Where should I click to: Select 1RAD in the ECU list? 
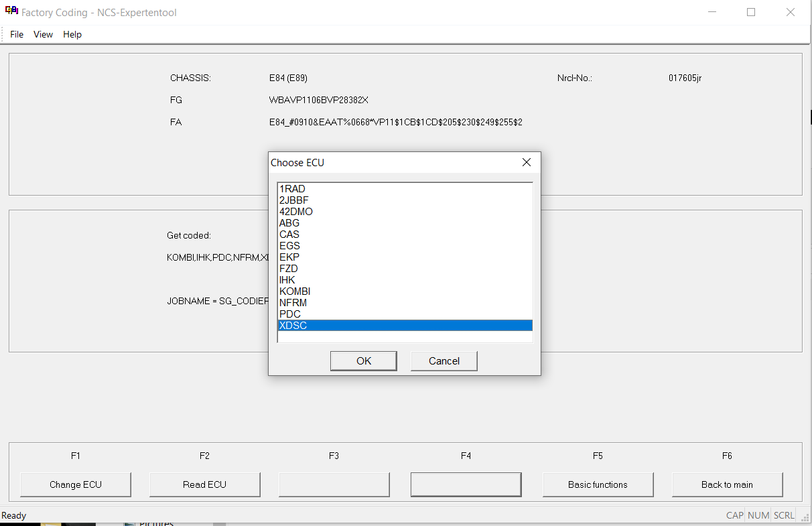point(405,189)
